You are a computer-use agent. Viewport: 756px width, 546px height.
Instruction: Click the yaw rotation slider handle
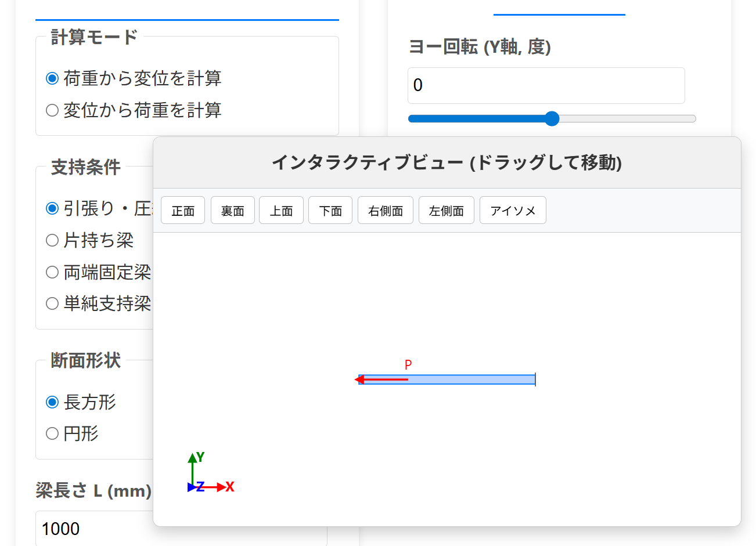point(552,119)
